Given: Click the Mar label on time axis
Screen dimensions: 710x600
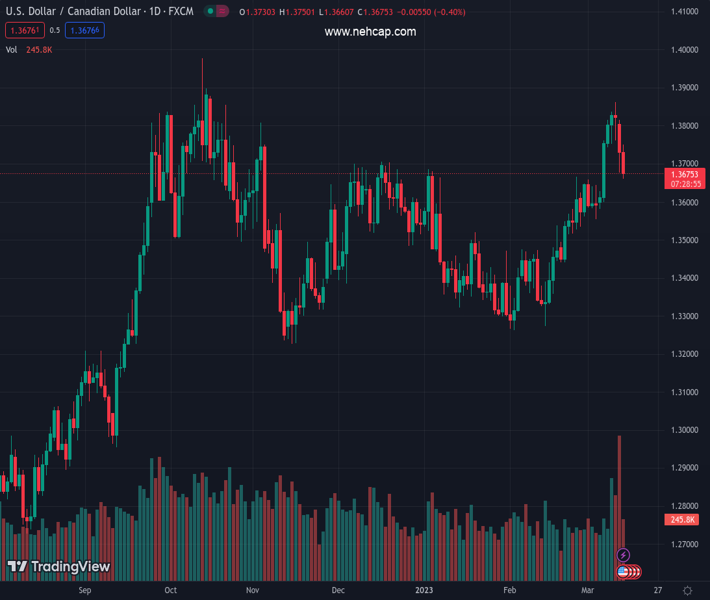Looking at the screenshot, I should pyautogui.click(x=590, y=591).
